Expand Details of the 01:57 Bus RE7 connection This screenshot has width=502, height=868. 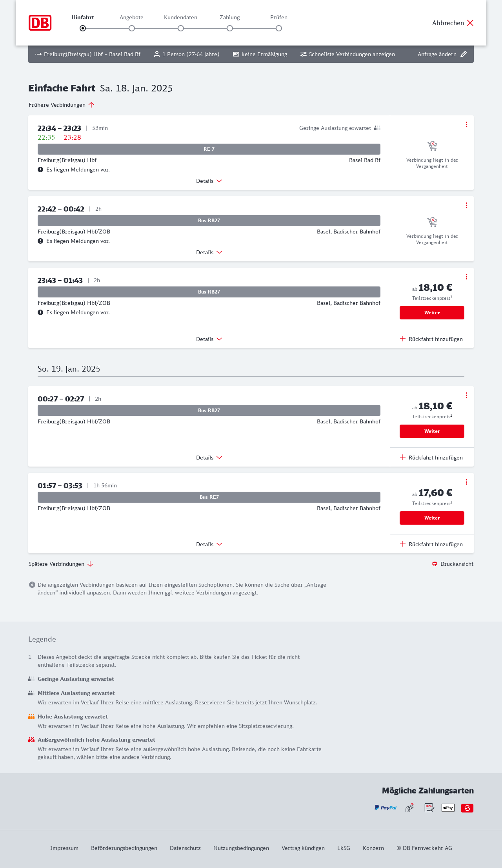209,544
